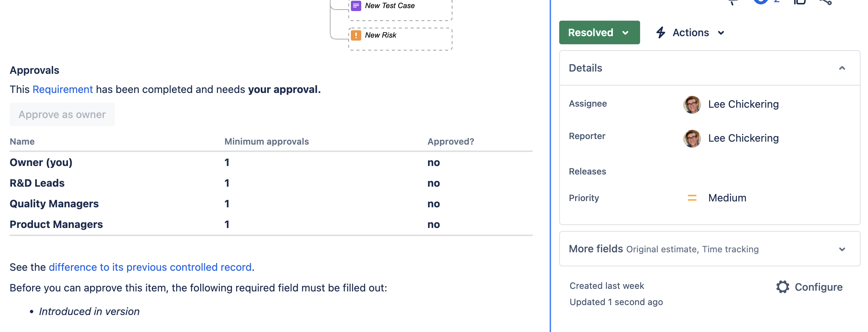This screenshot has width=868, height=332.
Task: Click the Medium priority icon
Action: click(x=692, y=198)
